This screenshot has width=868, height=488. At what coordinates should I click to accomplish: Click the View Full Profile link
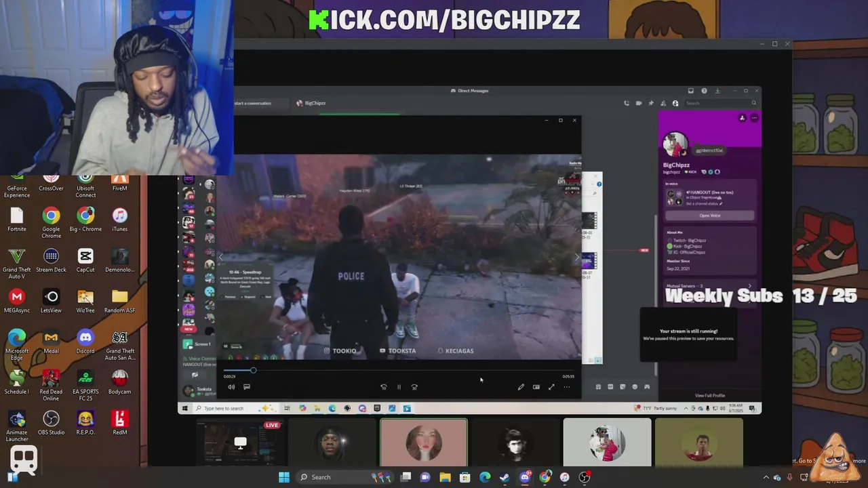click(x=709, y=395)
